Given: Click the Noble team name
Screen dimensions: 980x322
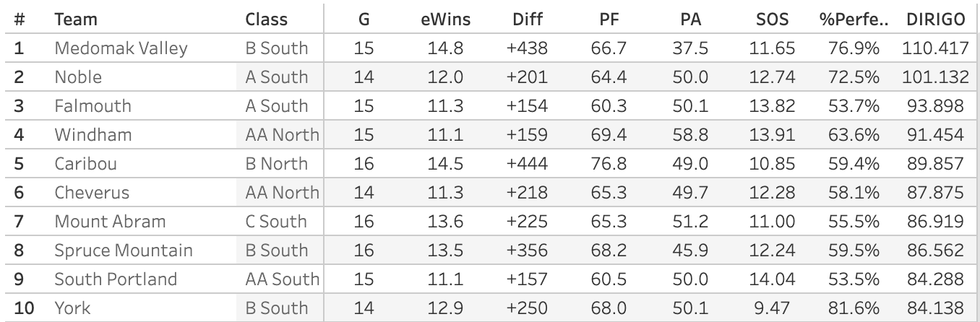Looking at the screenshot, I should point(78,77).
